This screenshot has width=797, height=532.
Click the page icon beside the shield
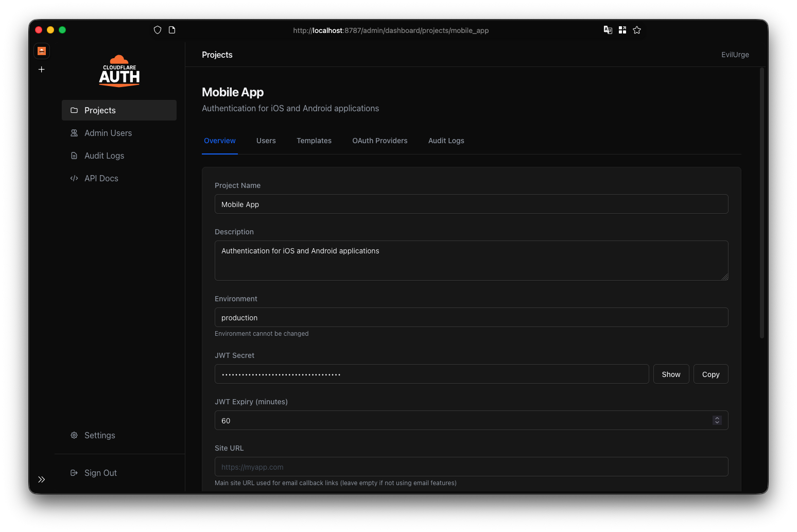[x=172, y=30]
